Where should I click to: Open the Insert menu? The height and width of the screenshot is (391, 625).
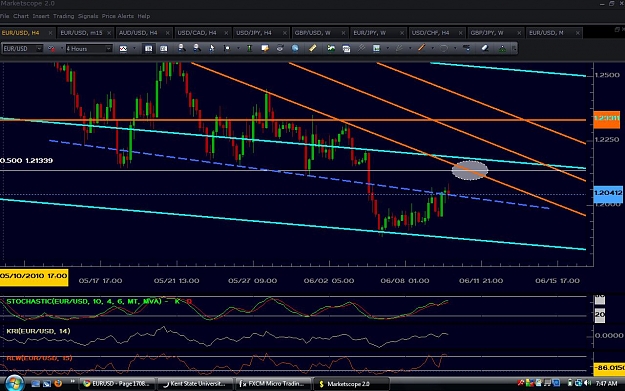tap(41, 16)
